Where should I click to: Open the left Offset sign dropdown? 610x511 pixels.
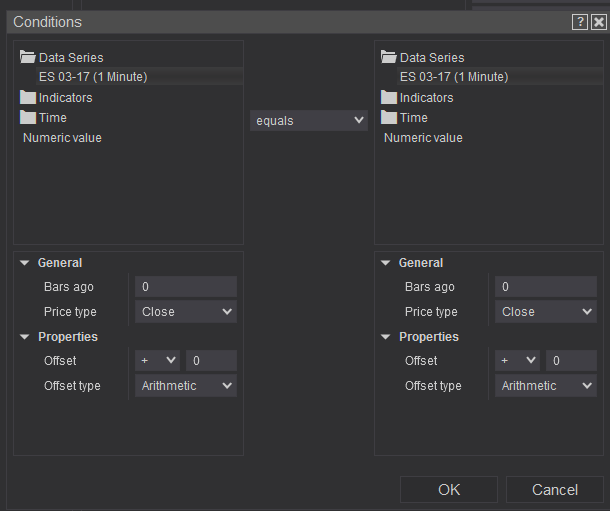point(157,360)
